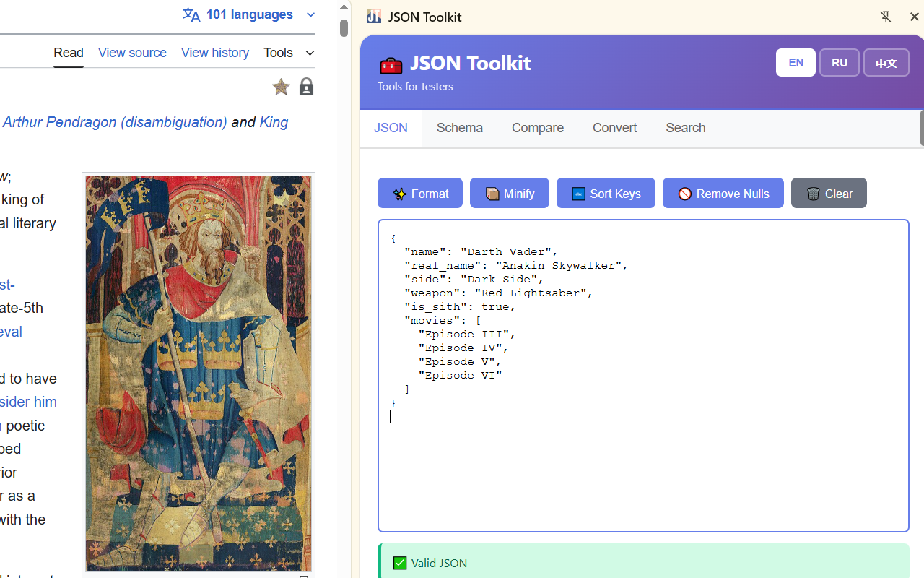
Task: Switch to the Read tab
Action: 69,53
